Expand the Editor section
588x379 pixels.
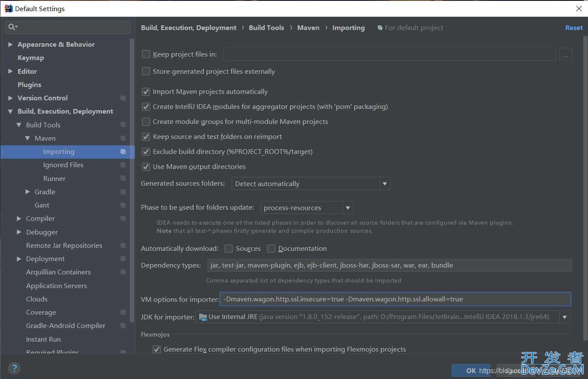pos(10,72)
